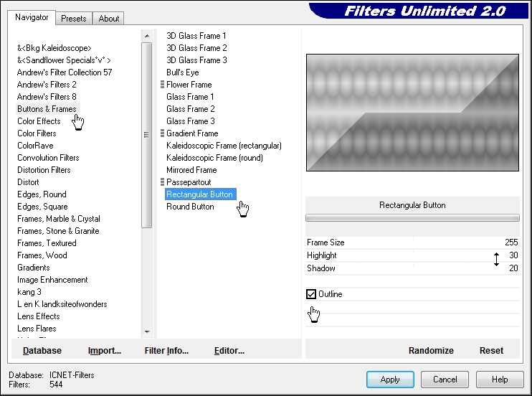Select Frames, Textured category
Viewport: 532px width, 396px height.
pos(47,243)
